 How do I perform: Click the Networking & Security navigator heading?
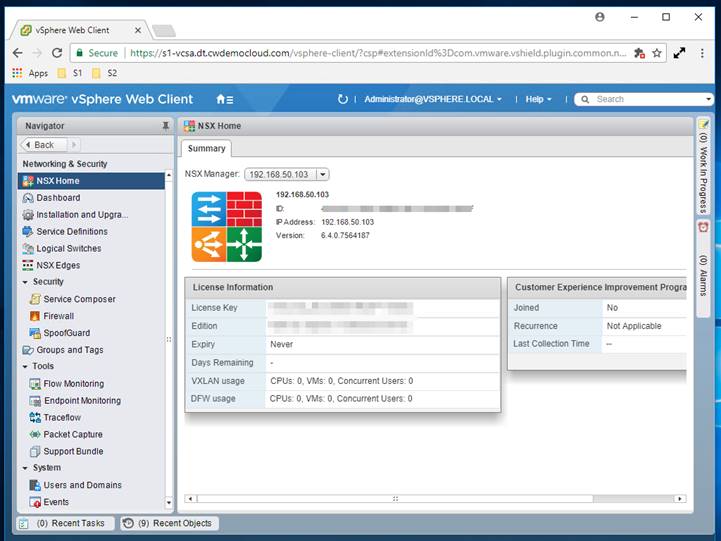[x=65, y=164]
